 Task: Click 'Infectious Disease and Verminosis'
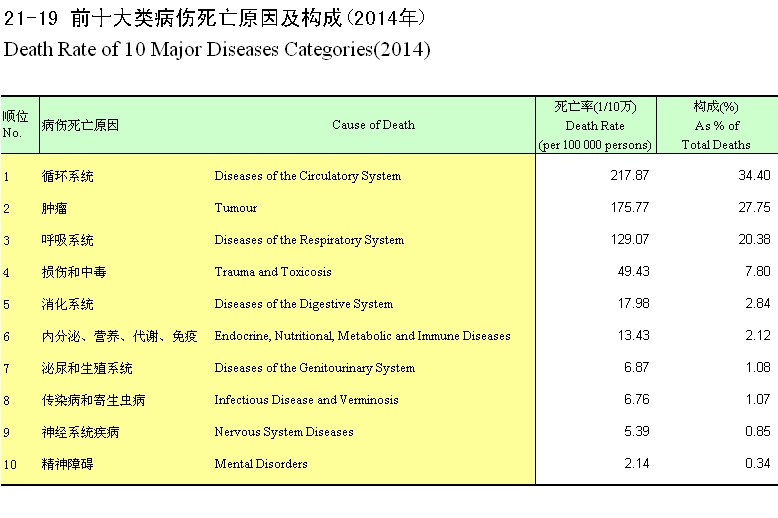click(x=306, y=400)
